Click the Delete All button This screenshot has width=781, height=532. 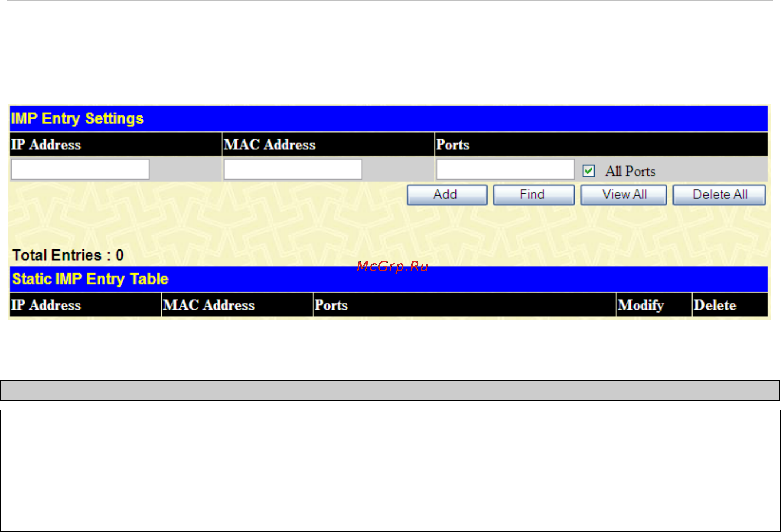[x=719, y=195]
